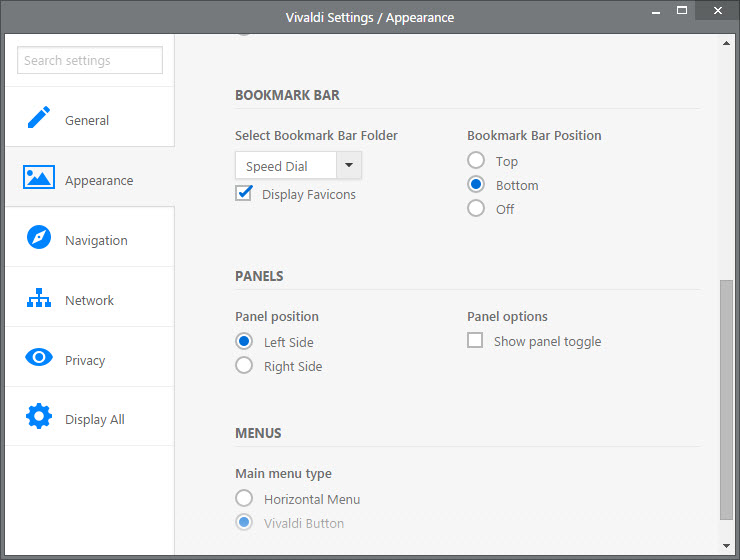This screenshot has width=740, height=560.
Task: Close the Vivaldi Settings window
Action: click(717, 10)
